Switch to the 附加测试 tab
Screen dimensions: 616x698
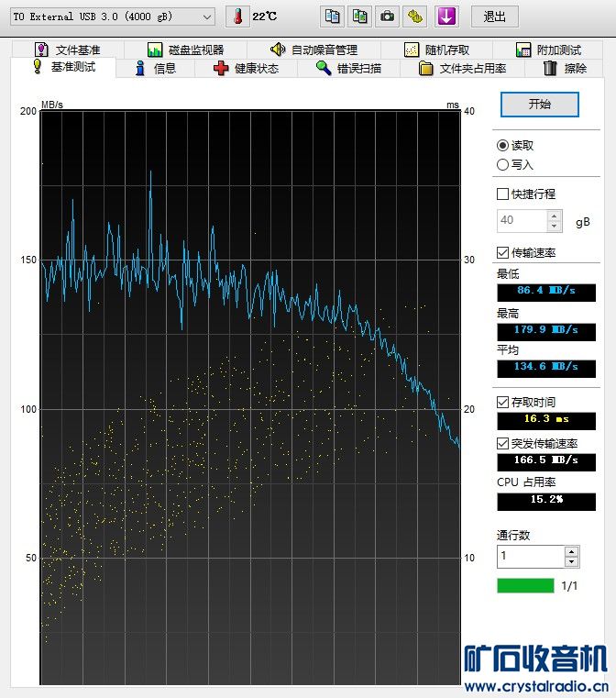pyautogui.click(x=548, y=50)
